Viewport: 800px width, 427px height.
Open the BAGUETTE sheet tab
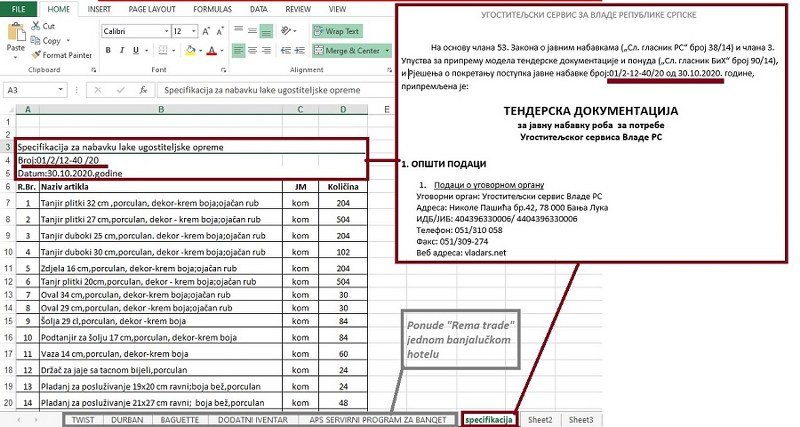180,420
